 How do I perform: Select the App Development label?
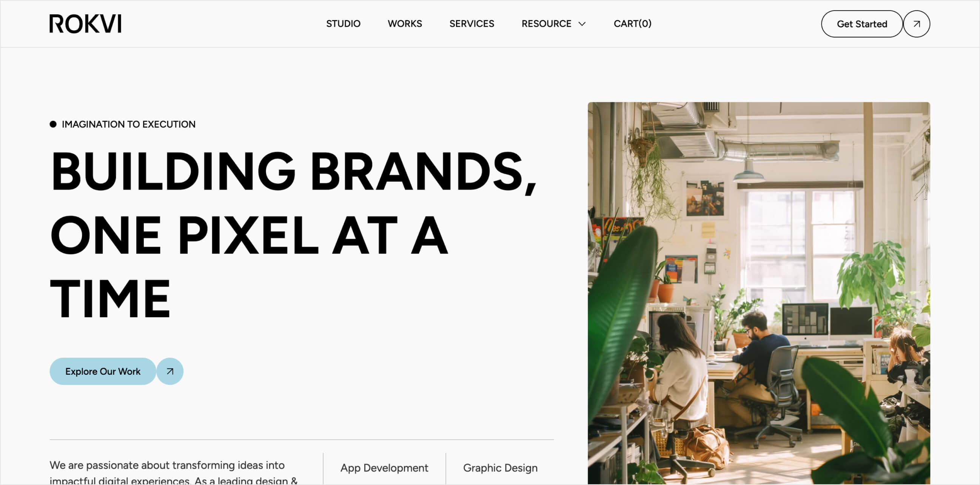(x=384, y=468)
